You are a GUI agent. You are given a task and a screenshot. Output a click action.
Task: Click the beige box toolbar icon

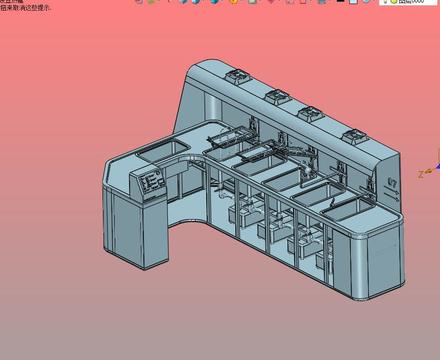pos(252,1)
